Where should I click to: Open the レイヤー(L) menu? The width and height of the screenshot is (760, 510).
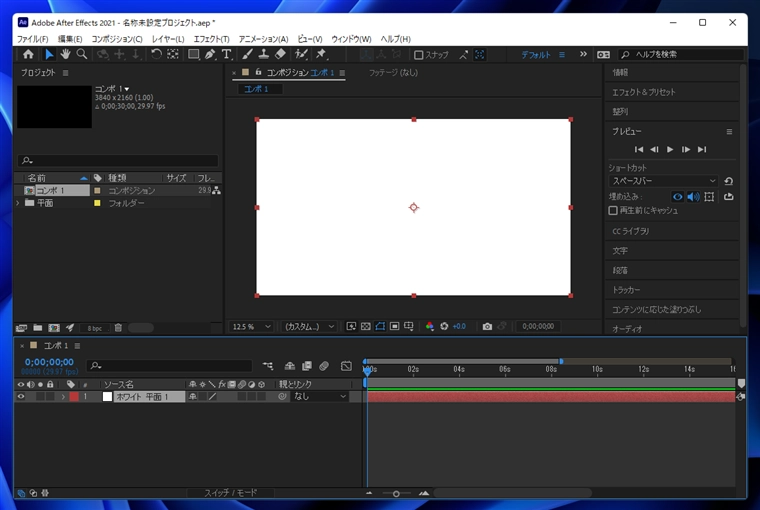(168, 39)
